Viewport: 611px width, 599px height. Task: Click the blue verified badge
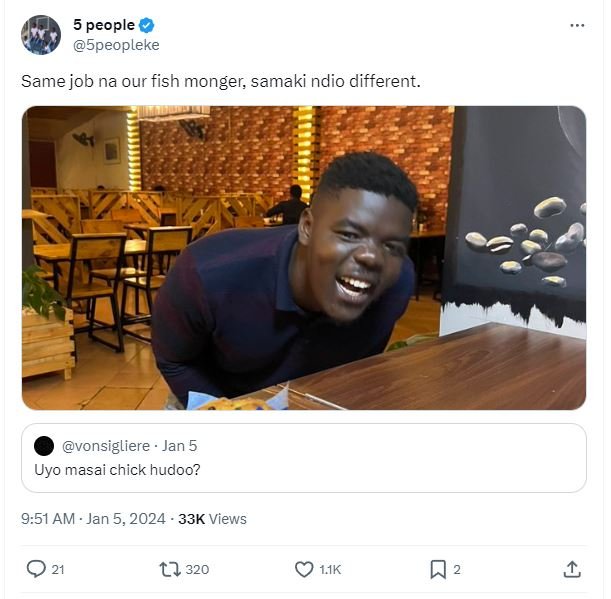pos(146,26)
